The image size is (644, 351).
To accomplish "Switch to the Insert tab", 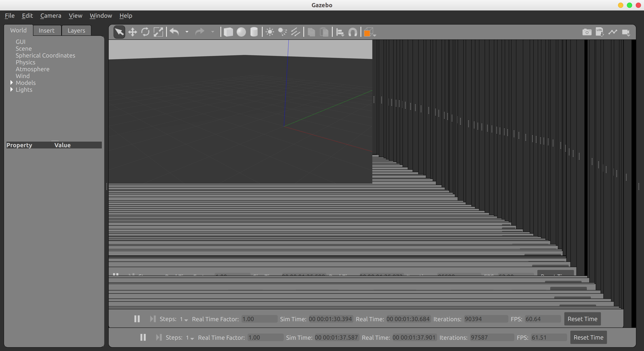I will (x=46, y=31).
